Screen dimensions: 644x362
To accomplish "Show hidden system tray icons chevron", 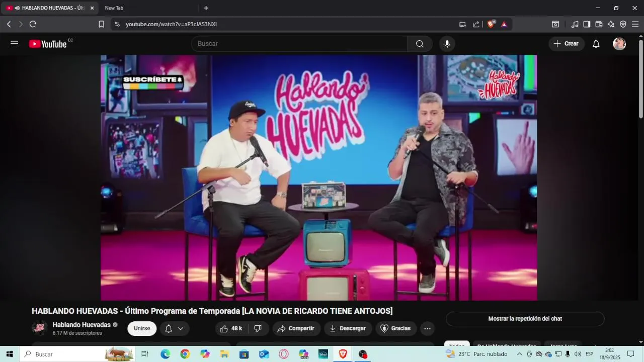I will [x=519, y=354].
